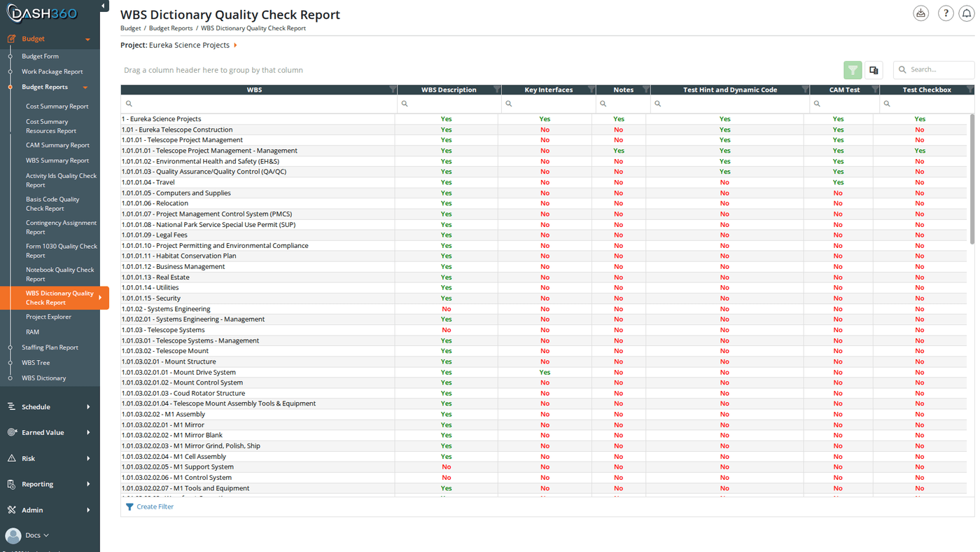This screenshot has height=552, width=980.
Task: Select row 1.01.03.02.02.04 - M1 Cell Assembly
Action: (544, 457)
